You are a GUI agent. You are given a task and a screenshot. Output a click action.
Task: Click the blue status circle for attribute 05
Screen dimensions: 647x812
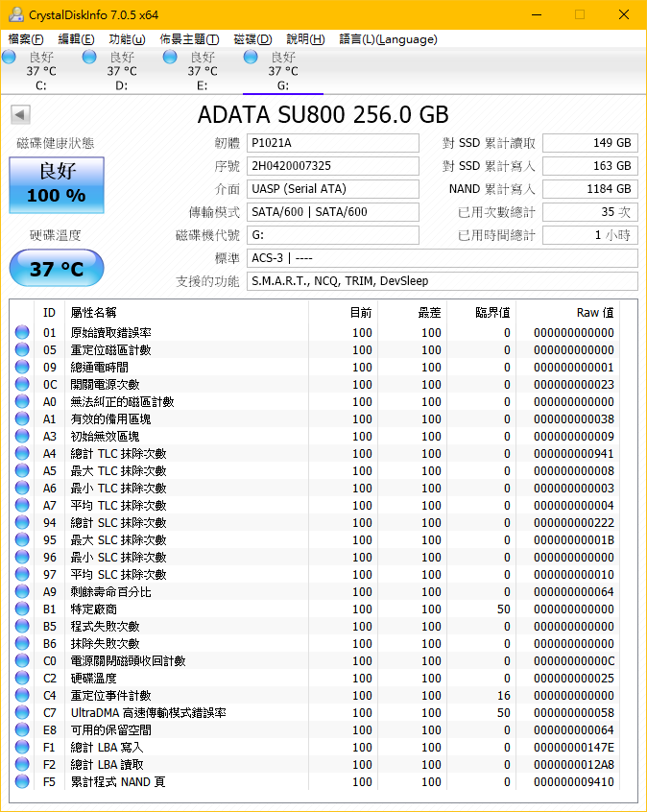click(22, 349)
